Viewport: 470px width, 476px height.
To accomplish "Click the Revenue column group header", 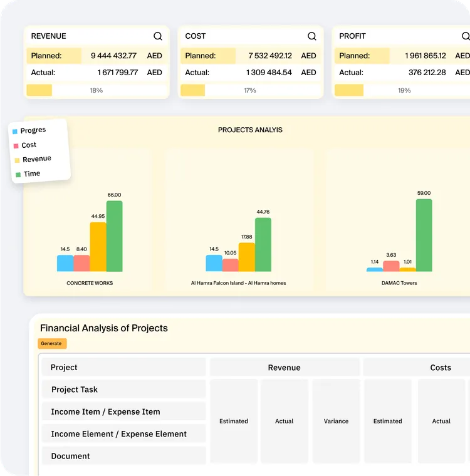I will point(285,367).
